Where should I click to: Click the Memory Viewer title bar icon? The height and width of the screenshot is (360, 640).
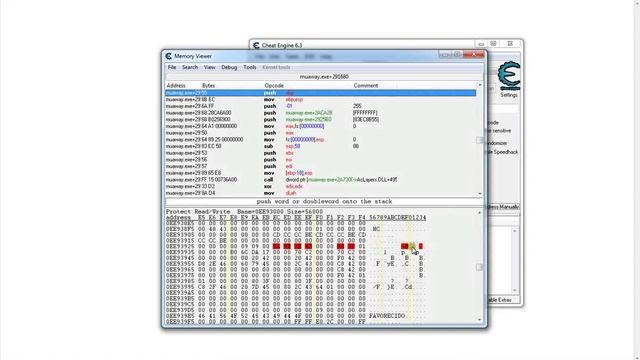[169, 56]
